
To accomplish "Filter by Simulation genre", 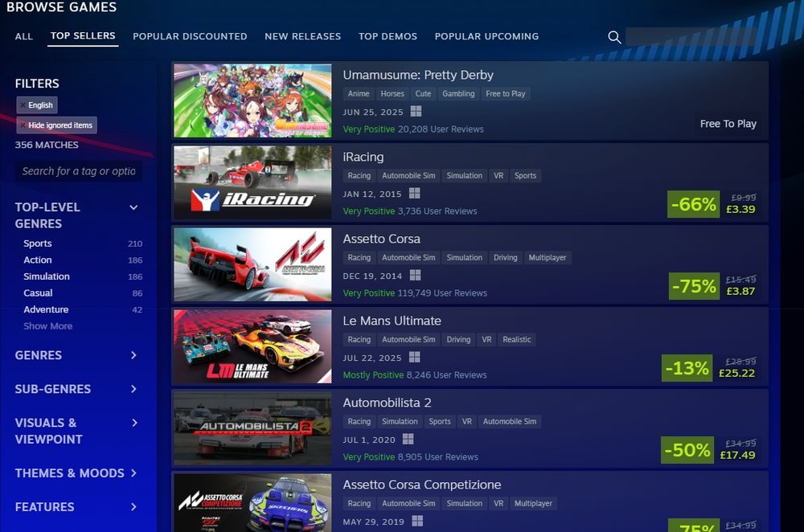I will click(x=46, y=276).
